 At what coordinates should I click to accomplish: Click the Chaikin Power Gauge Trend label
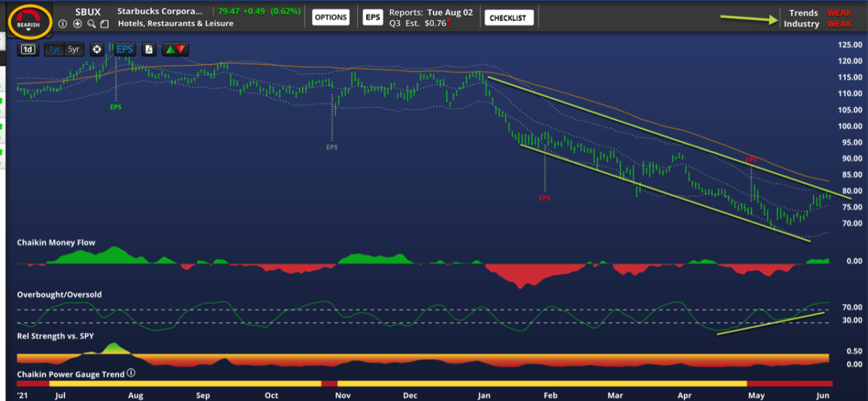(71, 374)
